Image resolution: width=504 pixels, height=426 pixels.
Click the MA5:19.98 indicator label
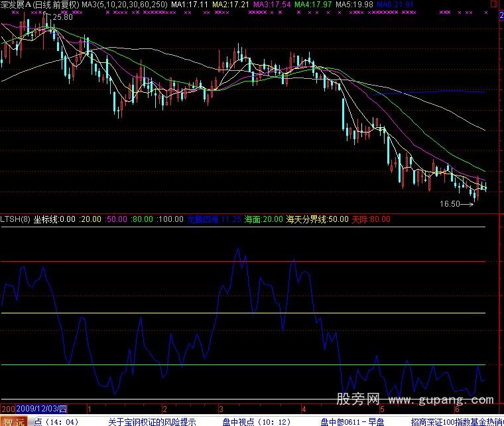[355, 5]
